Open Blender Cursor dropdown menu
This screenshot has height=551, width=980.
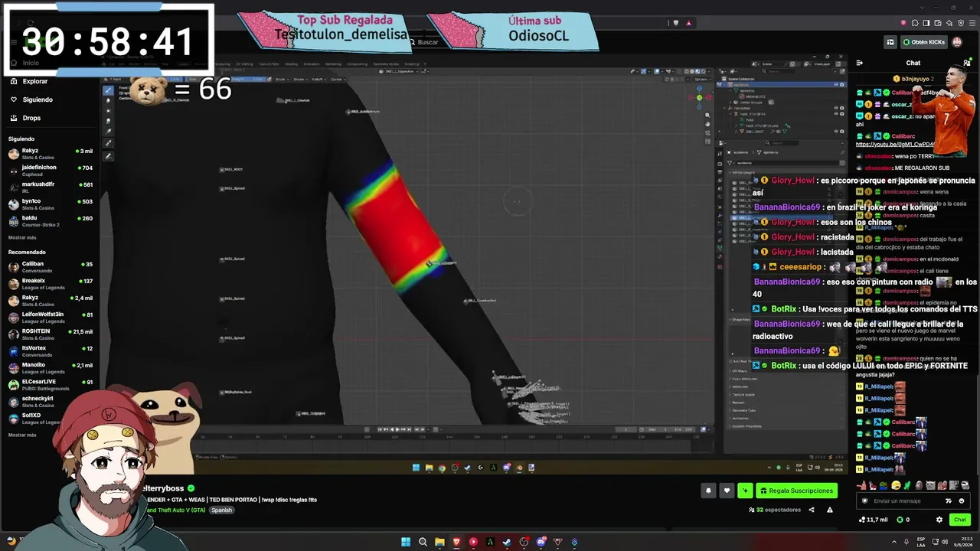tap(338, 79)
